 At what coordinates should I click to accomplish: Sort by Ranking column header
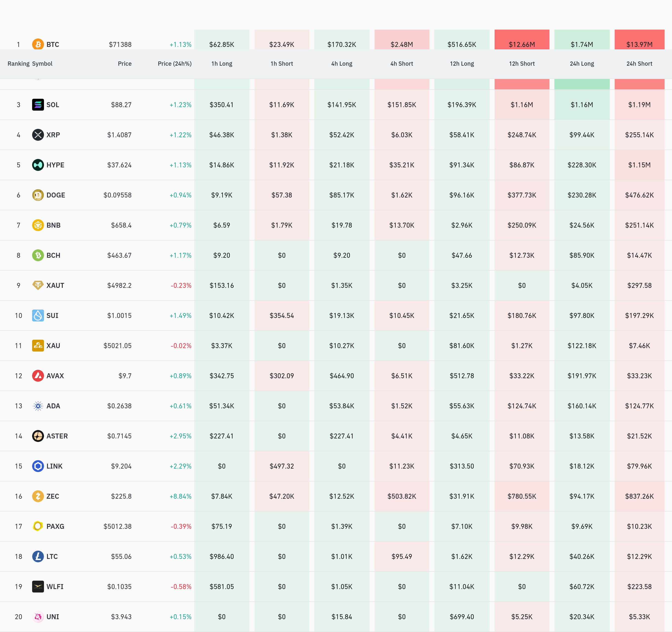(18, 63)
